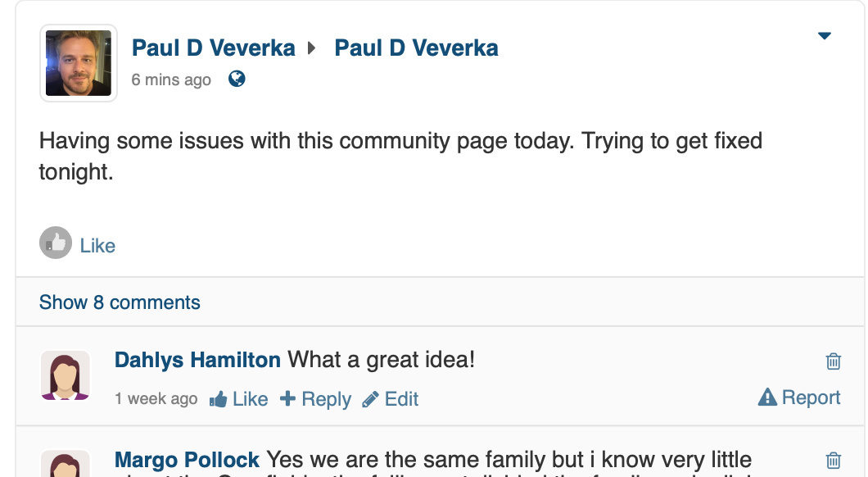Delete Dahlys Hamilton's comment via trash icon
Image resolution: width=868 pixels, height=477 pixels.
click(833, 361)
